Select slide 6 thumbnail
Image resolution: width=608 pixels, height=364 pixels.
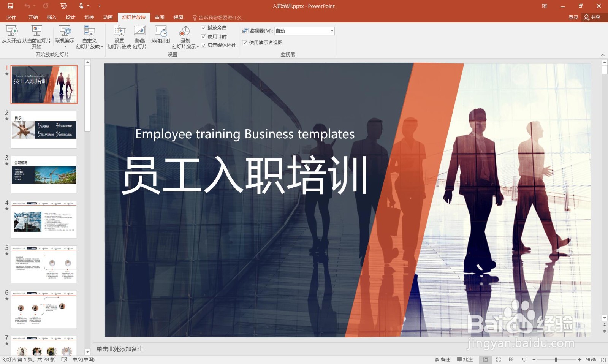pos(44,309)
